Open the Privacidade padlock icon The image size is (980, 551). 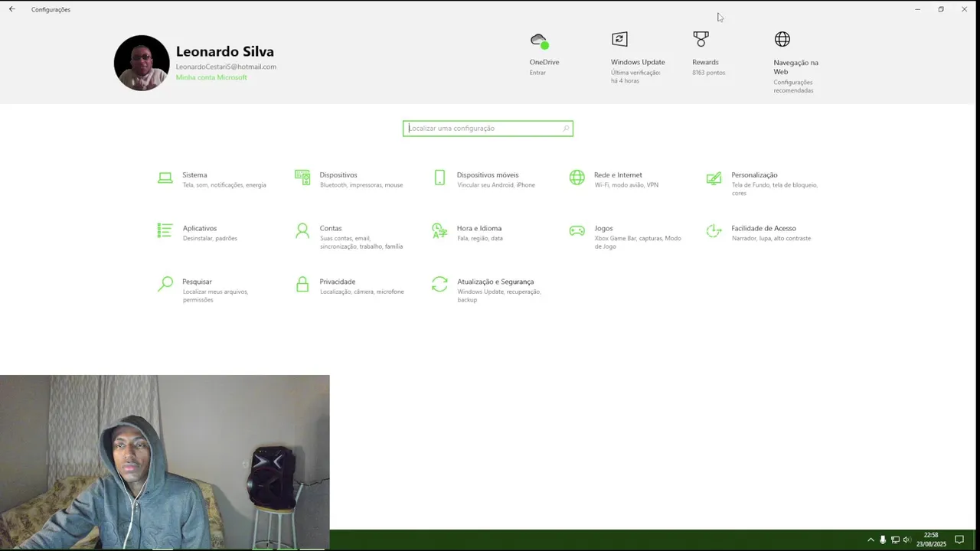coord(302,284)
